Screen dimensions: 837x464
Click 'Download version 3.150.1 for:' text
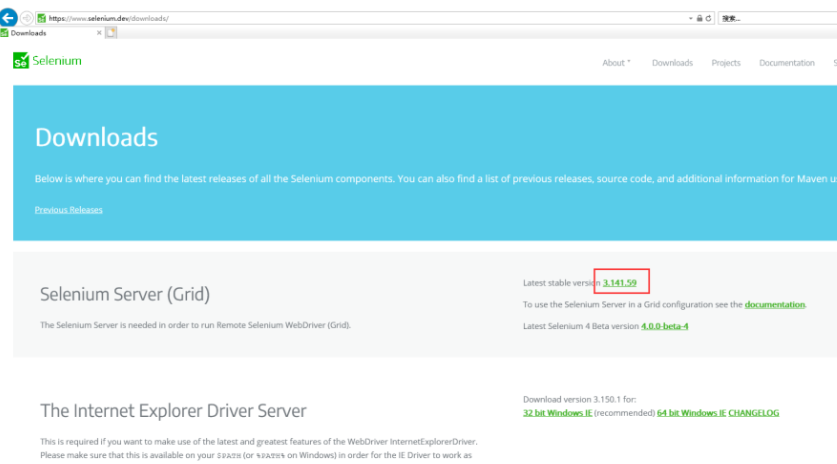click(x=579, y=399)
